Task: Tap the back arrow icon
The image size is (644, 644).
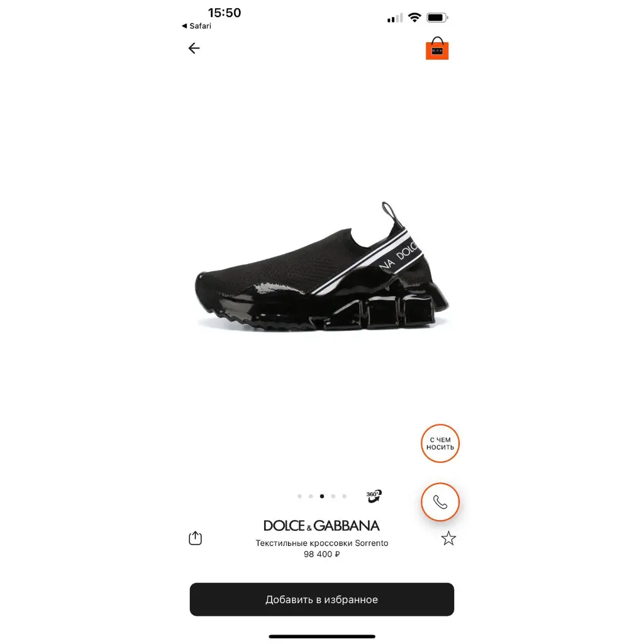Action: click(x=194, y=48)
